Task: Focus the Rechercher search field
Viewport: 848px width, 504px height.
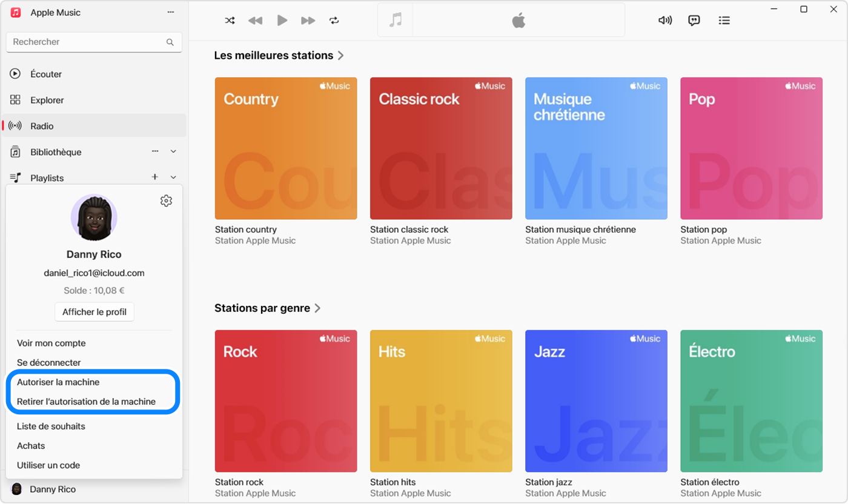Action: click(94, 42)
